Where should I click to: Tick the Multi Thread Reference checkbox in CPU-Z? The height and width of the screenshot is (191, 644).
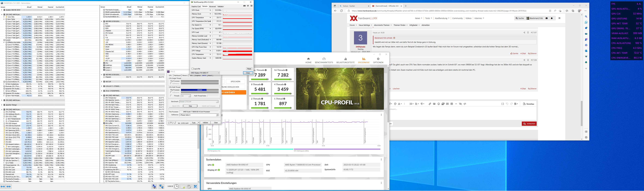pos(171,92)
